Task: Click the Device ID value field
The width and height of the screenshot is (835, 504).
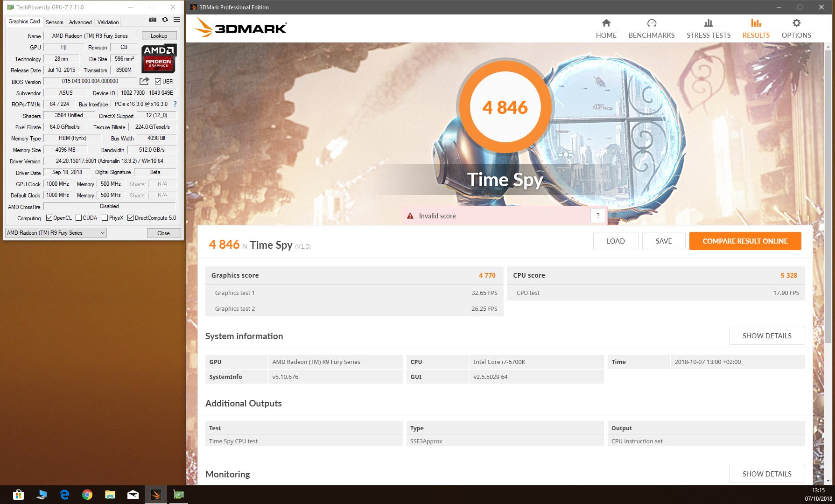Action: point(147,93)
